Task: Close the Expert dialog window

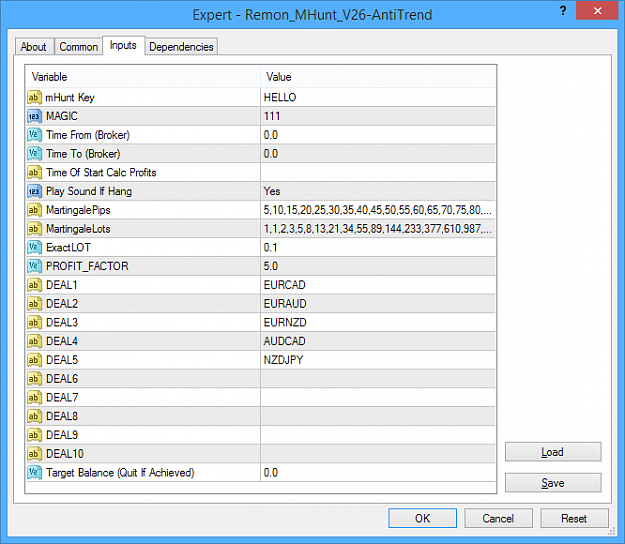Action: 597,10
